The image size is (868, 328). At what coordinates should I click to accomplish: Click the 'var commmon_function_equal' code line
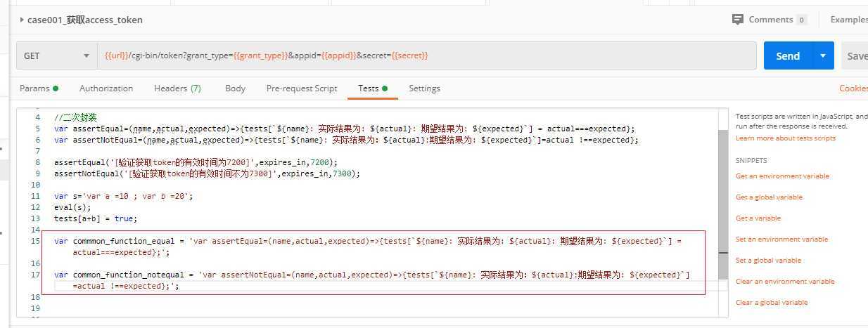click(368, 247)
